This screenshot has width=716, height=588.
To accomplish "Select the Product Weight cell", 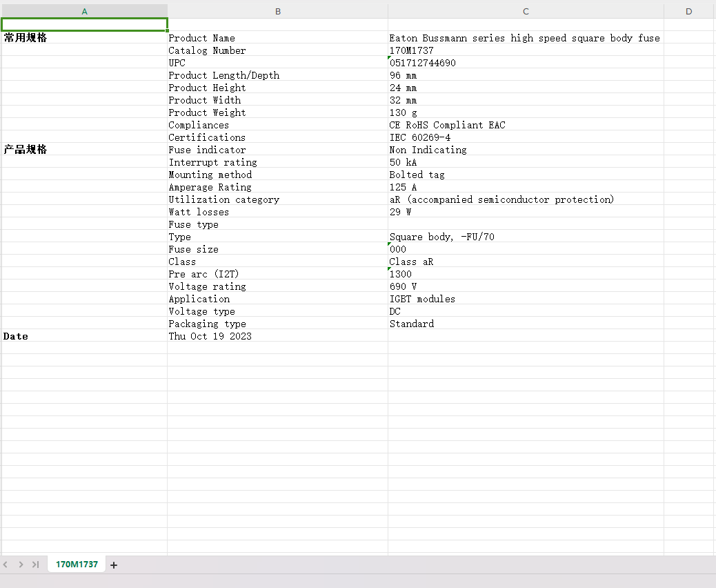I will (277, 112).
